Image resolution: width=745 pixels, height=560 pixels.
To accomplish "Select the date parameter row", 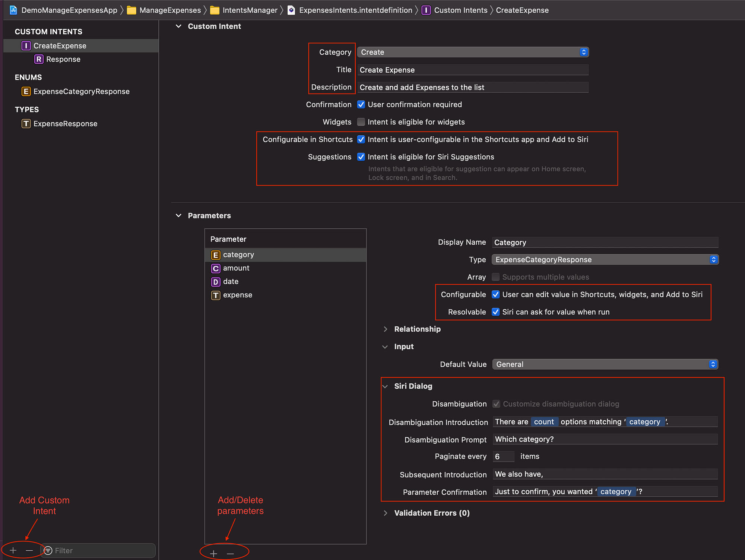I will pyautogui.click(x=231, y=282).
